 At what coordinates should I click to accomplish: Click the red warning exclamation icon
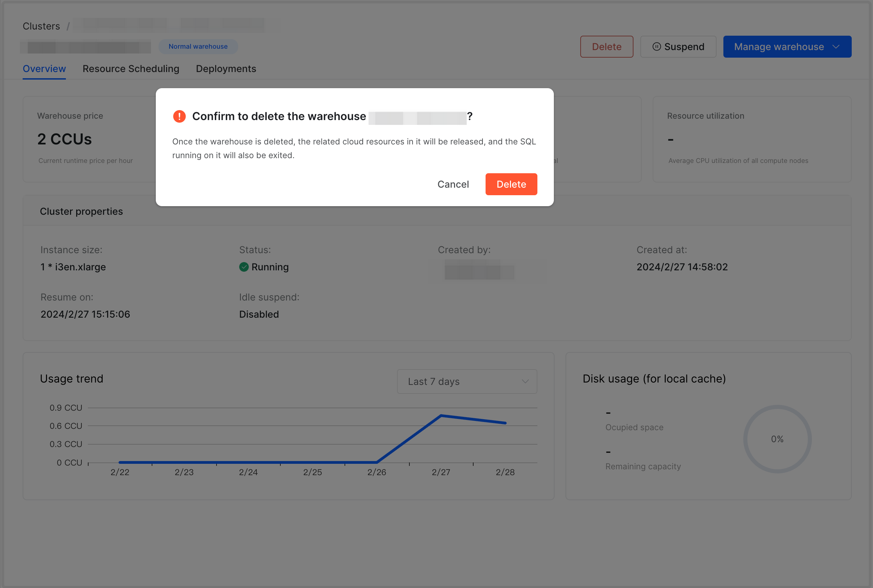179,116
